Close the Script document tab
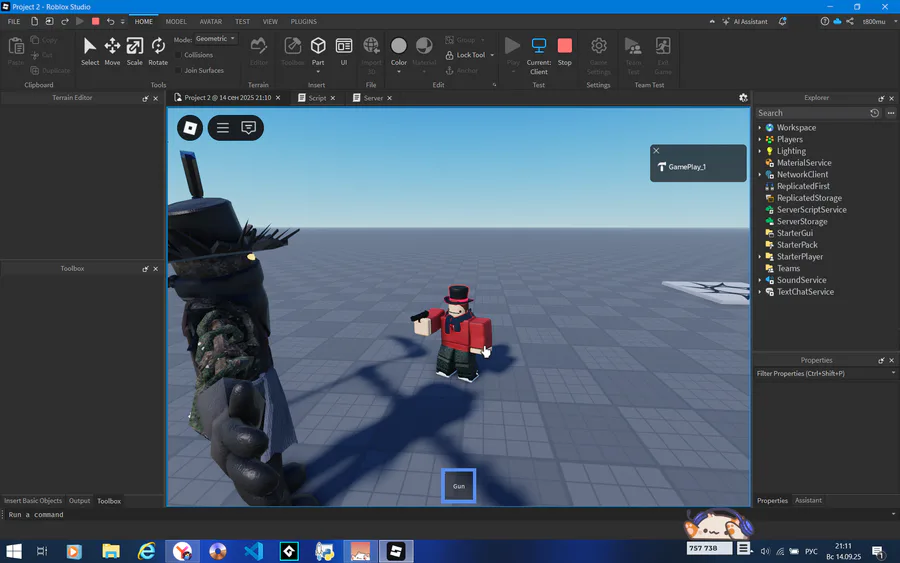900x563 pixels. [x=333, y=98]
